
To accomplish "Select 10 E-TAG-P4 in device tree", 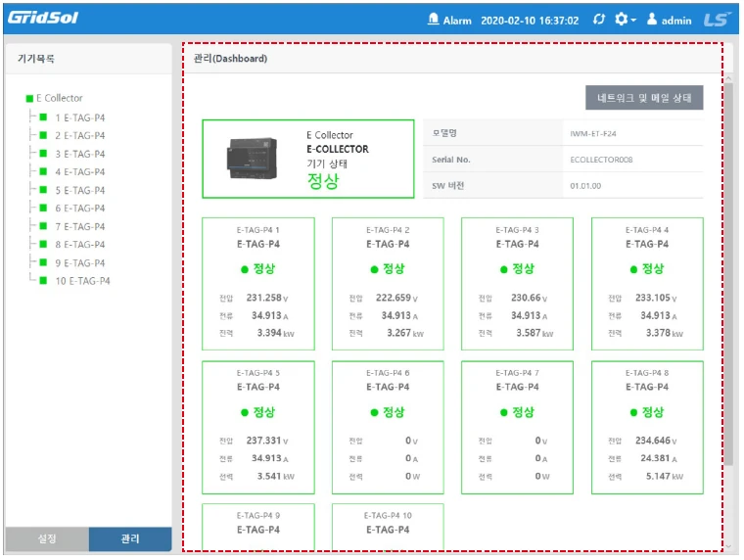I will click(82, 281).
